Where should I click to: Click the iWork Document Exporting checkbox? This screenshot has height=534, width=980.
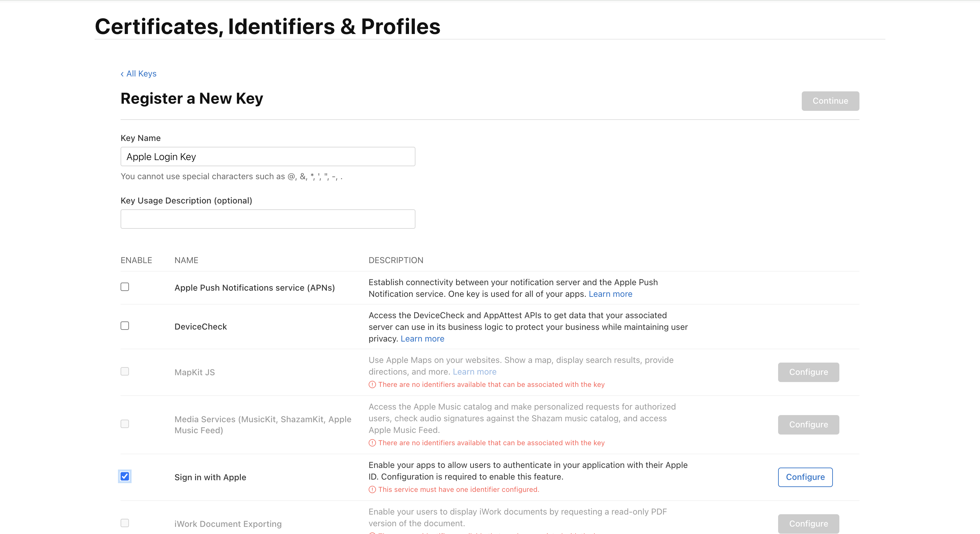(x=125, y=523)
